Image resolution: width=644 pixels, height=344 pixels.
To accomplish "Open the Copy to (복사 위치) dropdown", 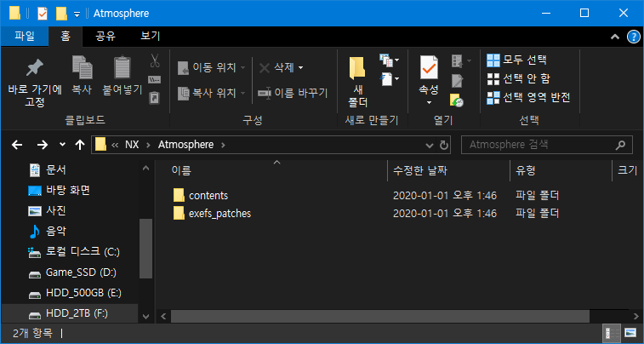I will [x=212, y=94].
